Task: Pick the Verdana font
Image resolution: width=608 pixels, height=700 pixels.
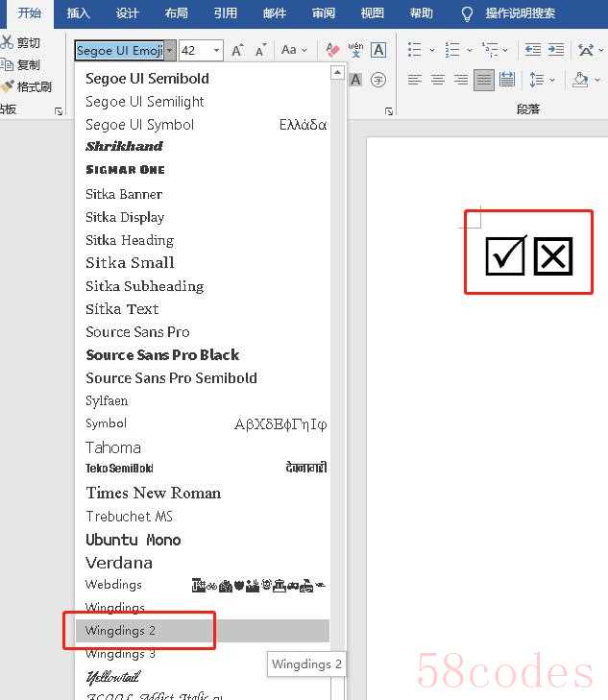Action: pyautogui.click(x=203, y=563)
